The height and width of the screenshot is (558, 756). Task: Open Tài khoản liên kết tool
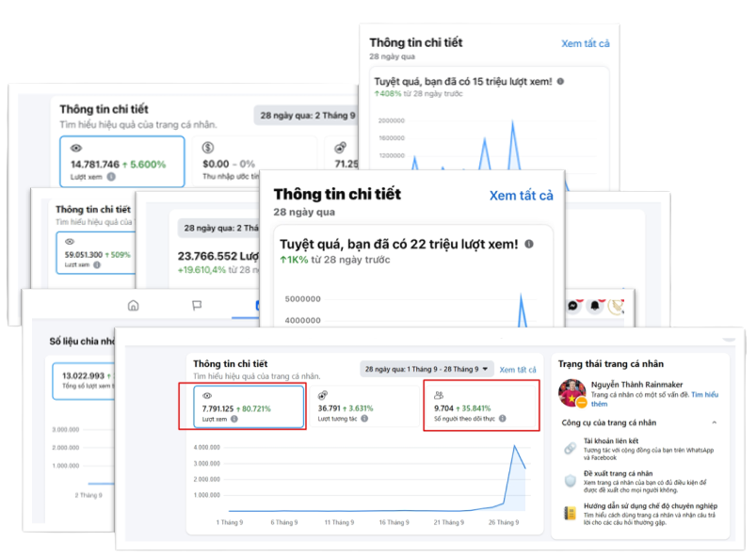tap(640, 449)
